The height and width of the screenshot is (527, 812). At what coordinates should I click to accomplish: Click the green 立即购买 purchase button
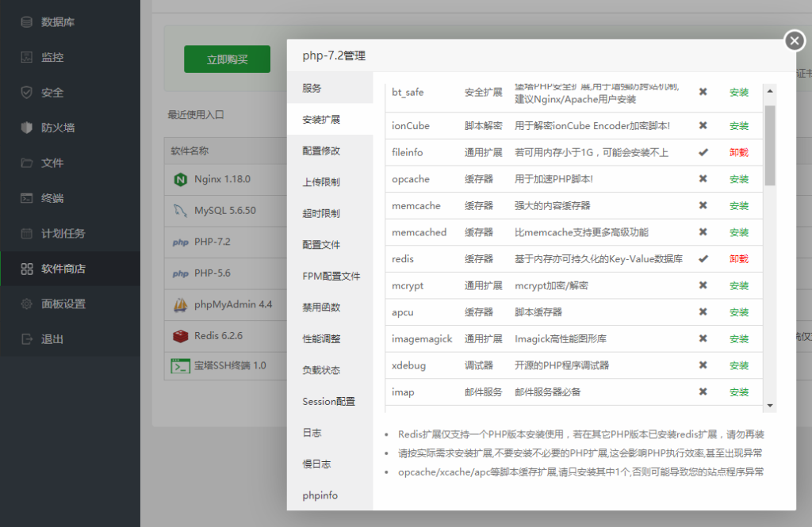point(227,59)
